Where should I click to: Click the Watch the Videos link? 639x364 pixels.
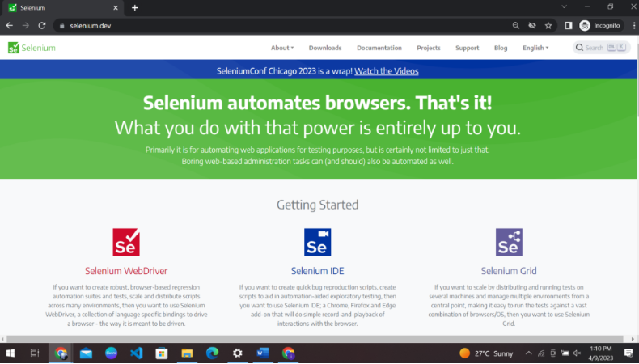coord(386,70)
